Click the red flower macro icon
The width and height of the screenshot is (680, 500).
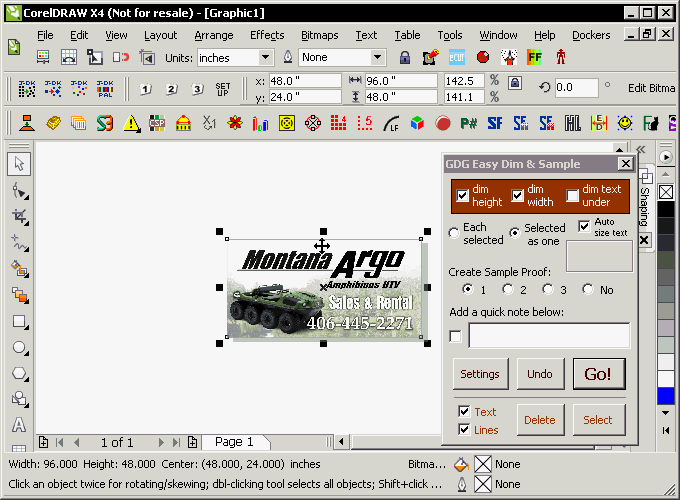click(235, 124)
